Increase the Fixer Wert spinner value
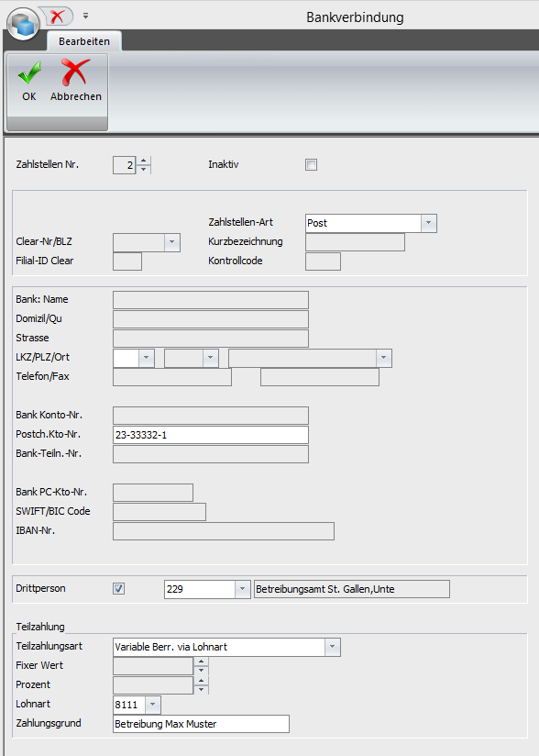Viewport: 539px width, 756px height. point(202,661)
